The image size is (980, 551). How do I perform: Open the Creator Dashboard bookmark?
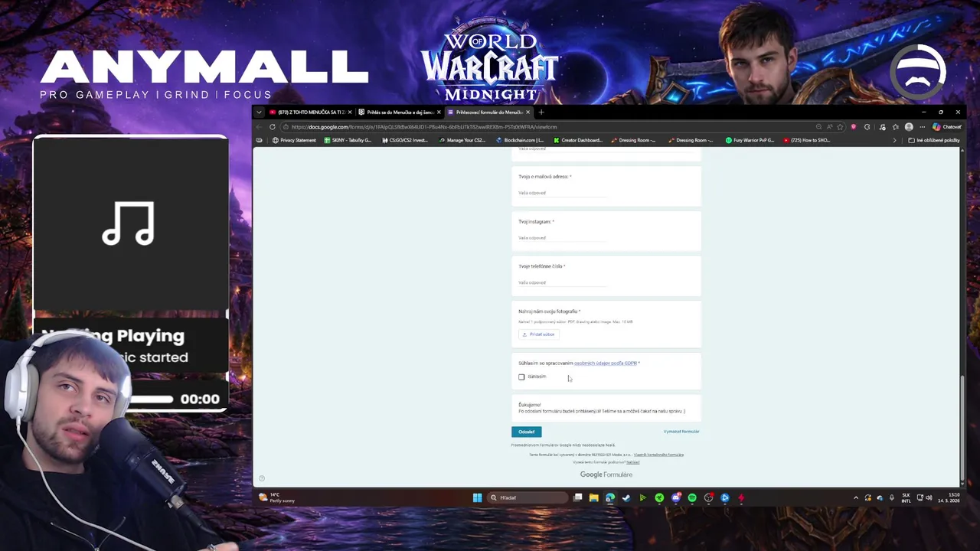577,140
